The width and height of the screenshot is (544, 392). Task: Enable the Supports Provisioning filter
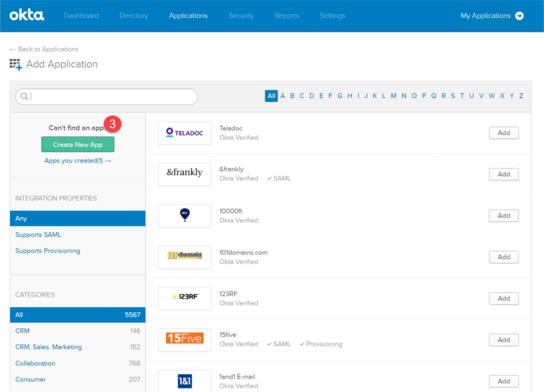pos(48,251)
